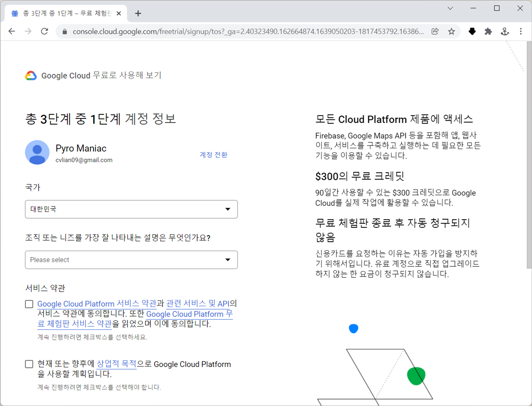Click the URL address bar
The image size is (532, 406).
pyautogui.click(x=248, y=32)
